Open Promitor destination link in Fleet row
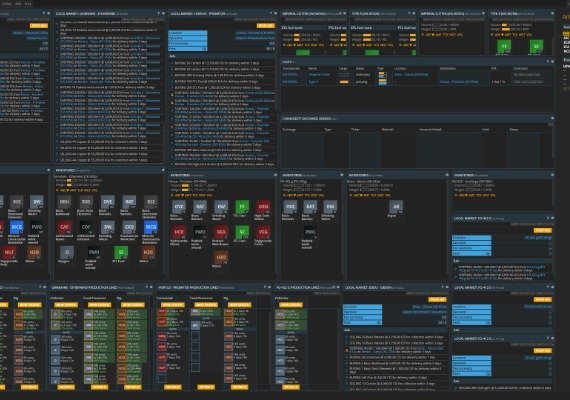The width and height of the screenshot is (570, 400). pos(459,82)
